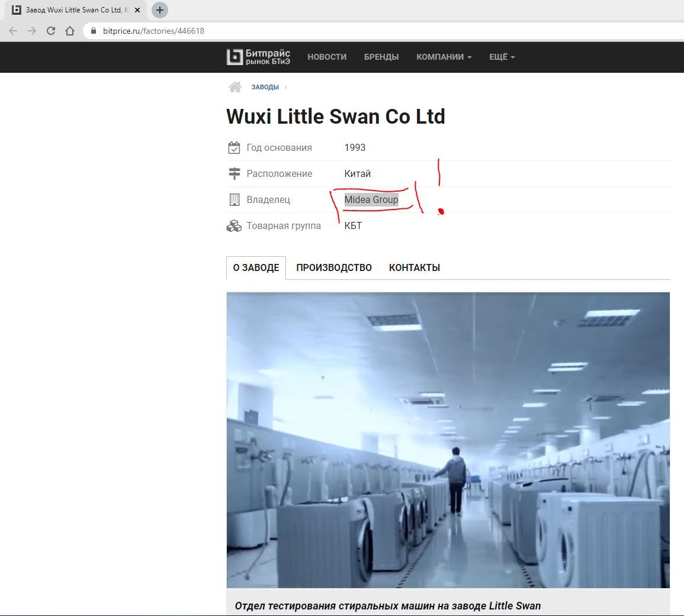Click the address bar URL bitprice.ru/factories/446618

pyautogui.click(x=153, y=31)
